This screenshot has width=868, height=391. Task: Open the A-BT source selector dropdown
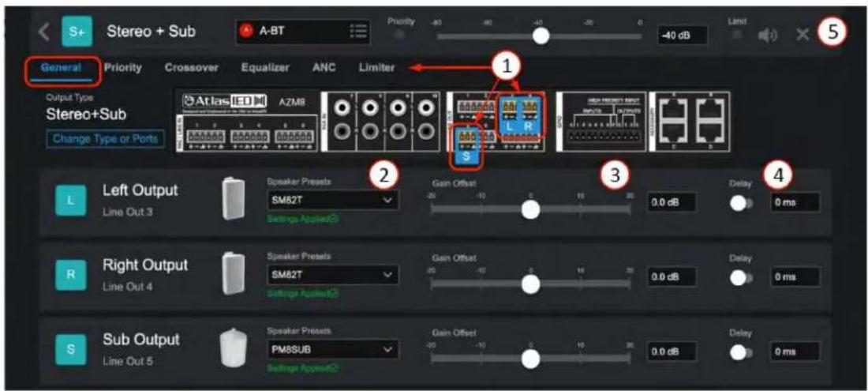[303, 32]
